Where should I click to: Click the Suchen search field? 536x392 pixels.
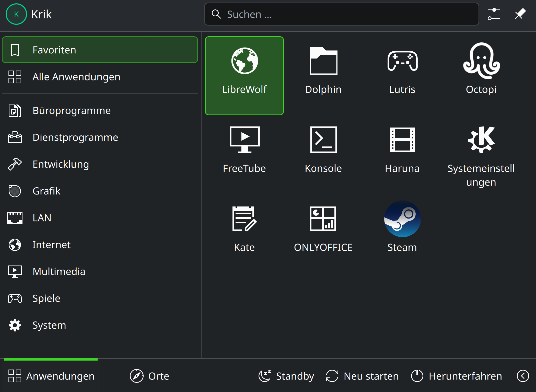coord(341,14)
